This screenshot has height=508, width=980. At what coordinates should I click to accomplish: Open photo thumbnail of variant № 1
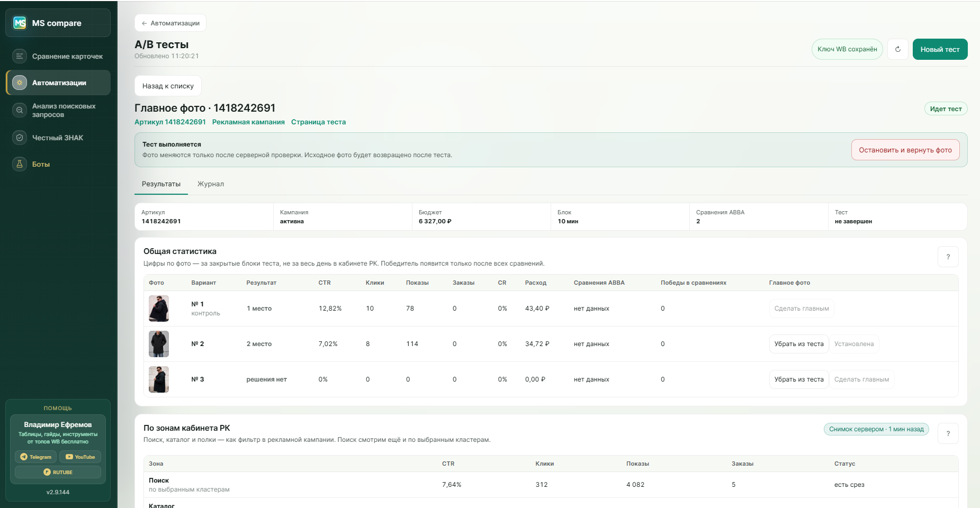(159, 309)
